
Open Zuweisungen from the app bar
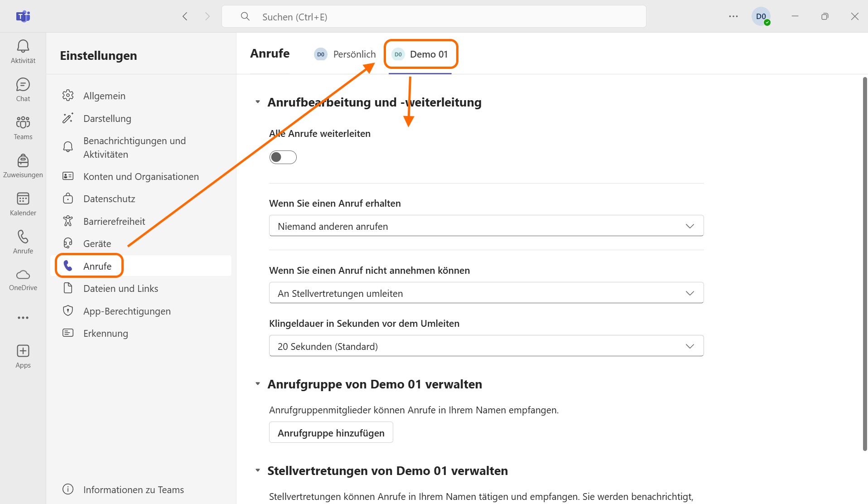23,166
